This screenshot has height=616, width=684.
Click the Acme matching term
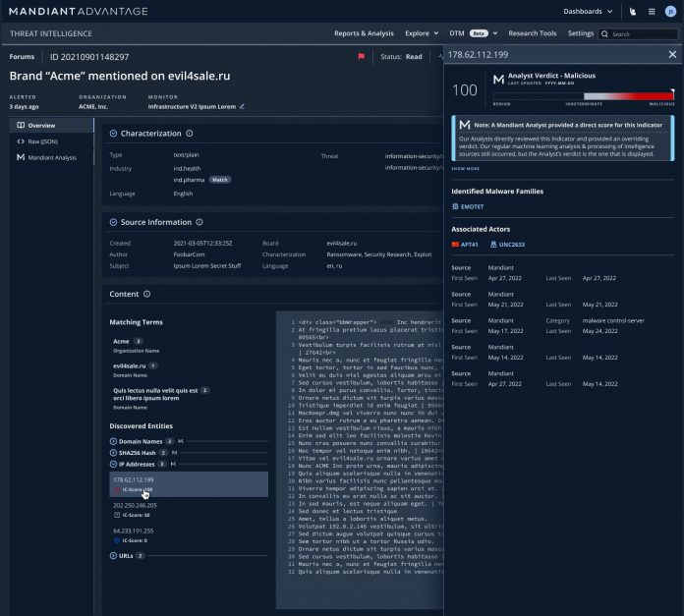coord(121,341)
